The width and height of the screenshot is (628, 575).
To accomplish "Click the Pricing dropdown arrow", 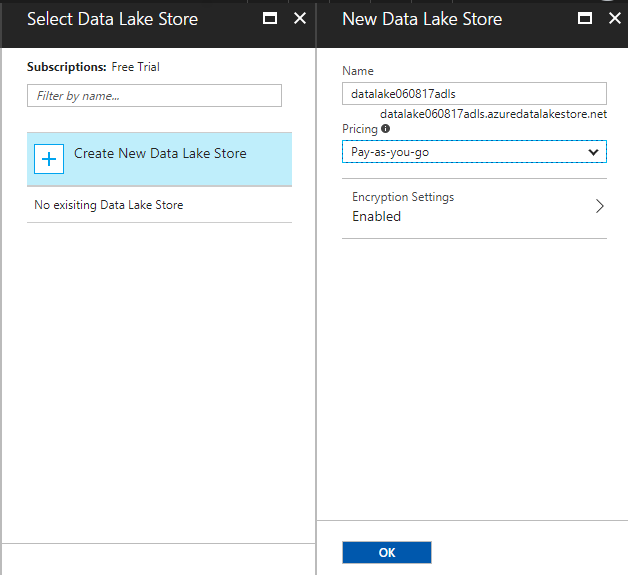I will (x=594, y=152).
